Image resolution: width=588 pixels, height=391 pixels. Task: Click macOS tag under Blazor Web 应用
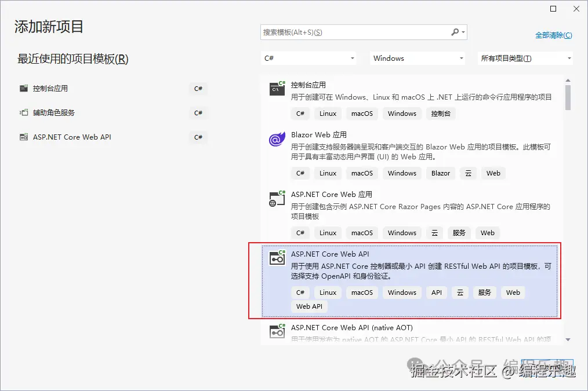point(362,173)
